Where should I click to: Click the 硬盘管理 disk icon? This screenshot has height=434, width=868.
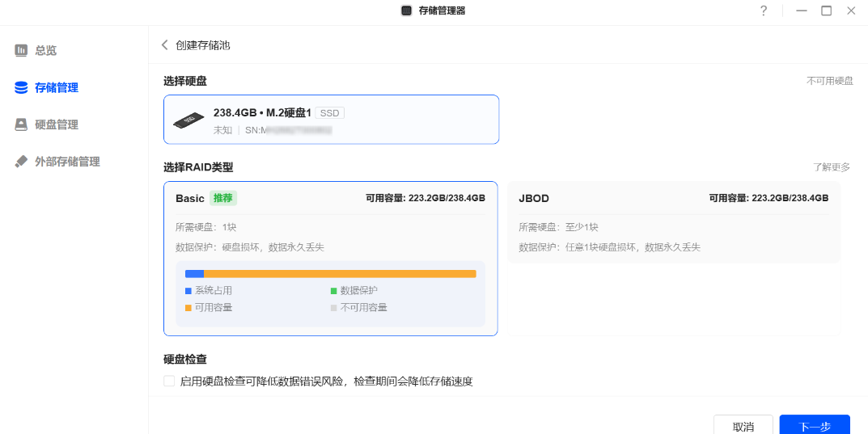tap(21, 124)
